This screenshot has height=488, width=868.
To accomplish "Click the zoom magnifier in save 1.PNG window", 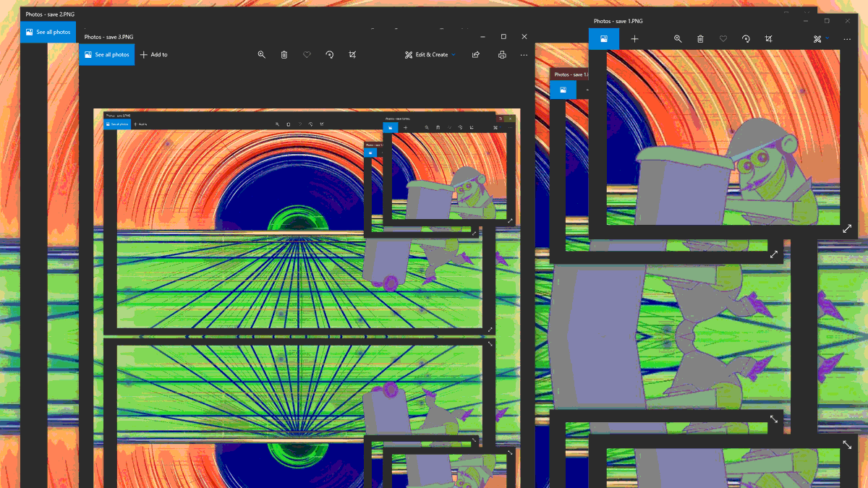I will (678, 39).
